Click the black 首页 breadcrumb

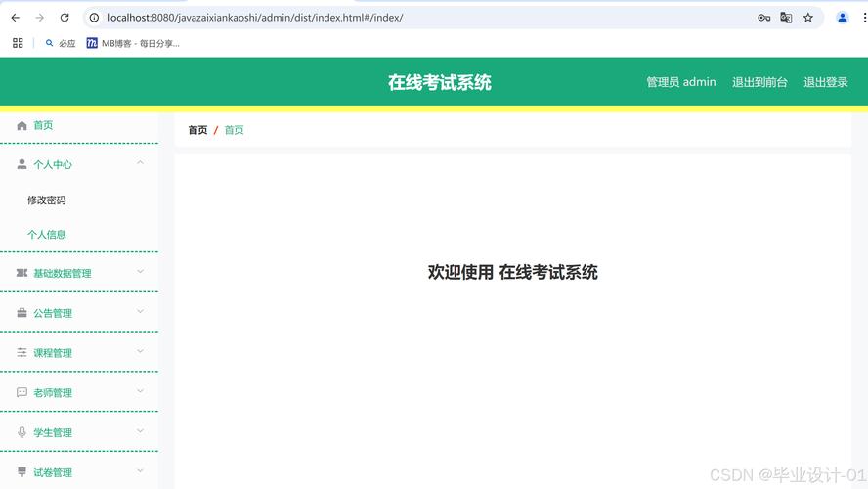pyautogui.click(x=197, y=130)
